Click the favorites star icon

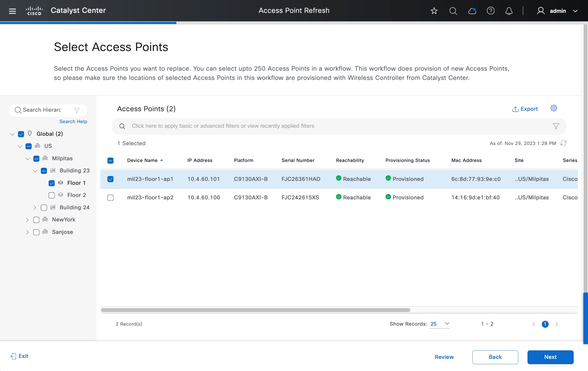434,11
